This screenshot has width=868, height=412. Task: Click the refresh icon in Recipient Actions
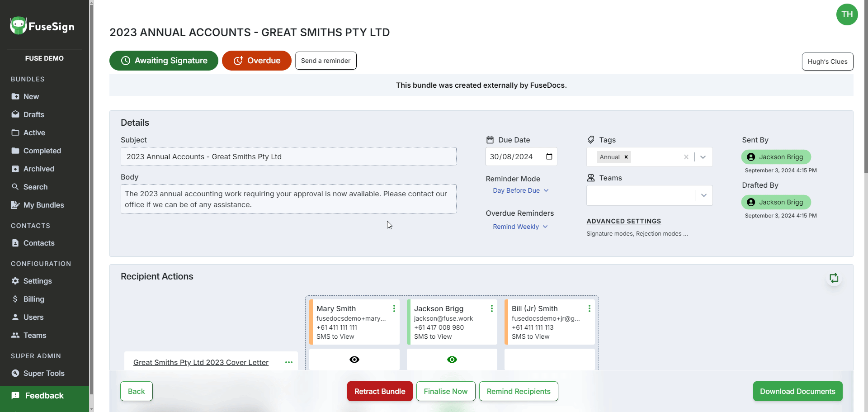pos(834,278)
